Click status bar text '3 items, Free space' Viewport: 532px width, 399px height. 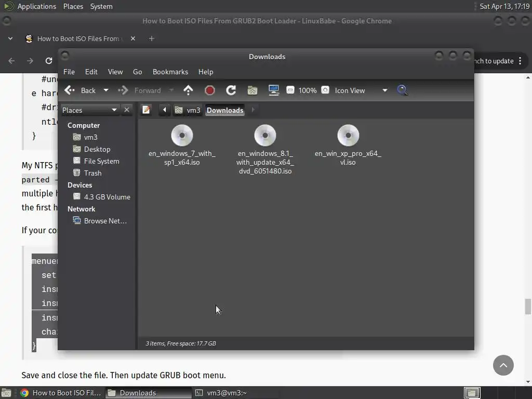click(x=181, y=343)
